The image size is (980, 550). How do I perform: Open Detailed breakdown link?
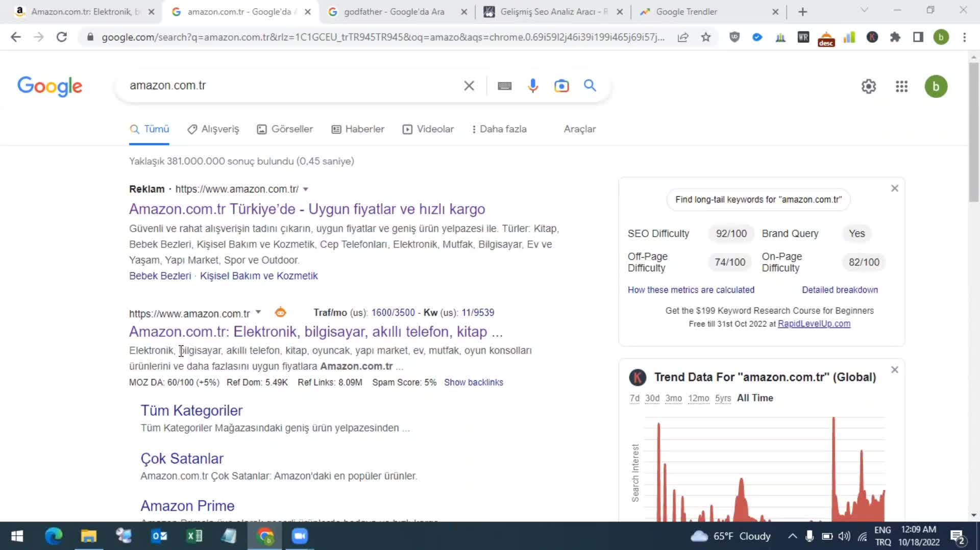[840, 290]
